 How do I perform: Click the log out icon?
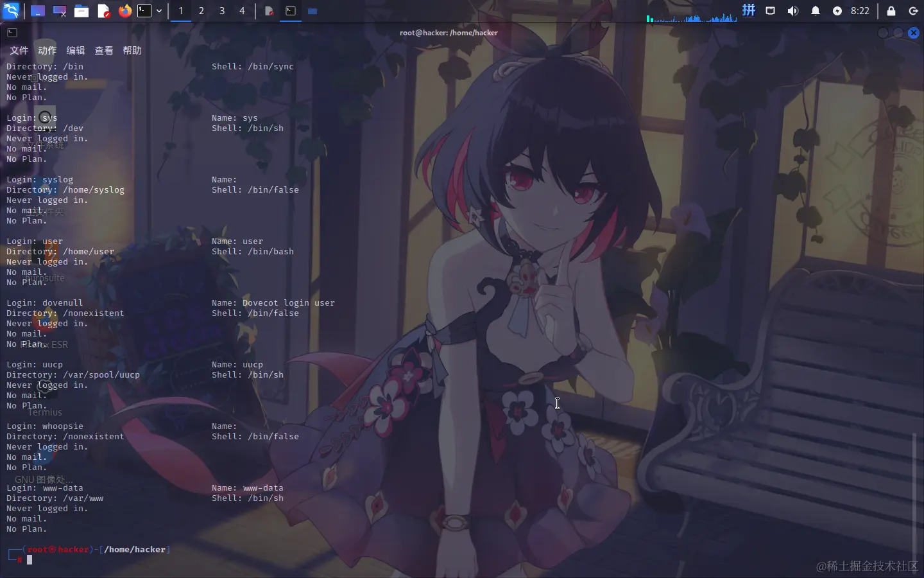click(914, 11)
